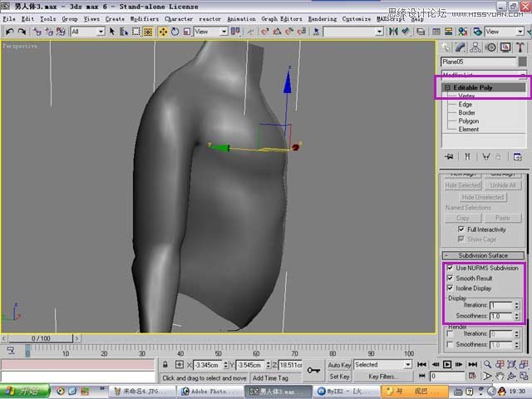The image size is (532, 399).
Task: Toggle the Set Key mode button
Action: [339, 377]
